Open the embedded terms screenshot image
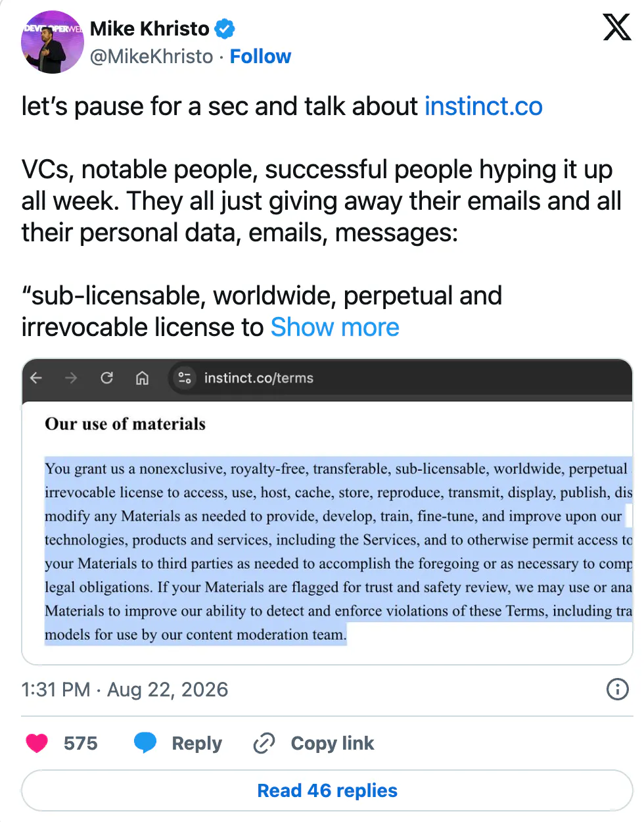This screenshot has width=644, height=822. pyautogui.click(x=327, y=512)
